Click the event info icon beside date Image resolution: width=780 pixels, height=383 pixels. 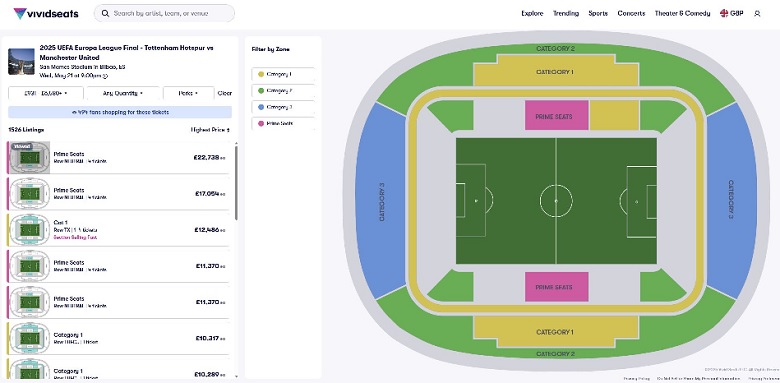tap(105, 76)
